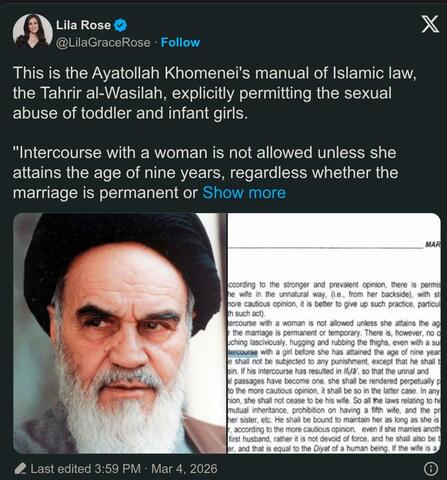Click the MAR header on document page
447x480 pixels.
(433, 245)
